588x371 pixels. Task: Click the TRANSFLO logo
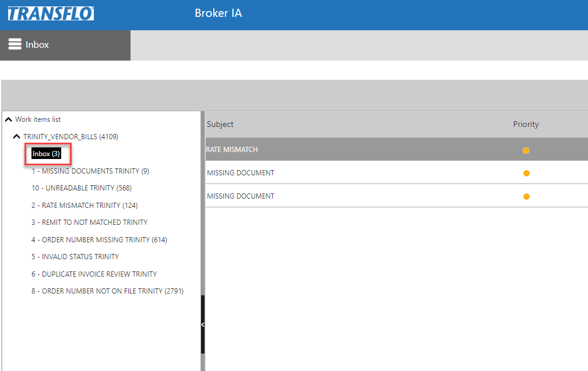coord(51,13)
